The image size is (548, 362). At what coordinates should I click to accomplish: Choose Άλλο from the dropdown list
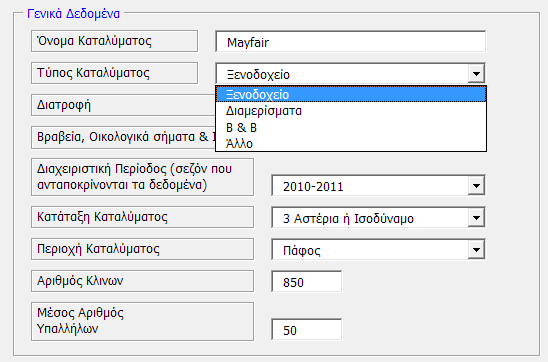(x=351, y=143)
